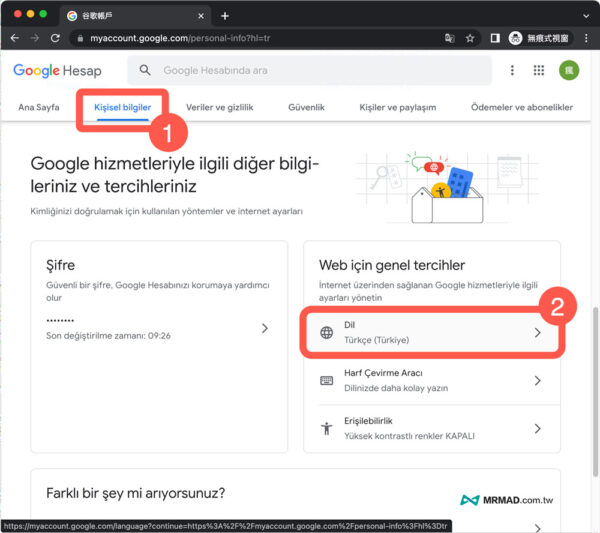Open the Google apps grid
The image size is (600, 533).
[x=539, y=70]
